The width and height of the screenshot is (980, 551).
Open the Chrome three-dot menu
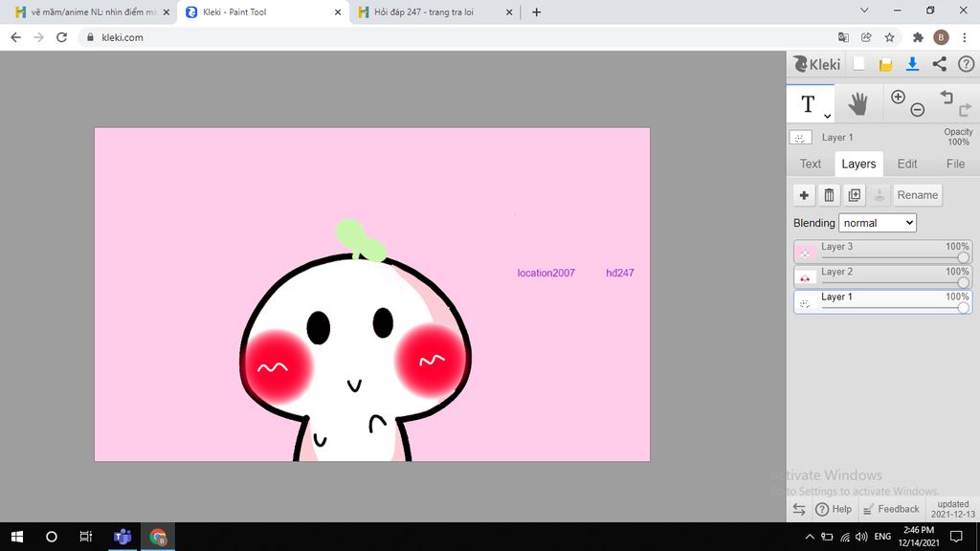(x=965, y=37)
